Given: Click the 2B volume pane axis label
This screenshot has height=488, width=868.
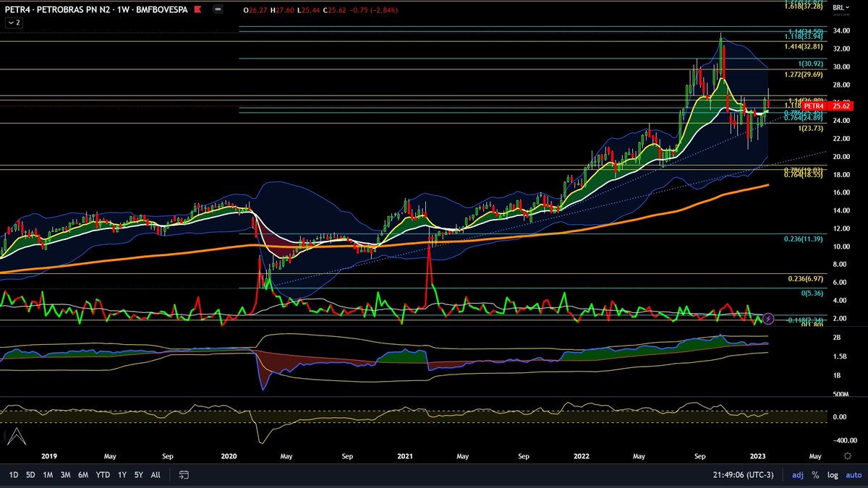Looking at the screenshot, I should coord(837,338).
